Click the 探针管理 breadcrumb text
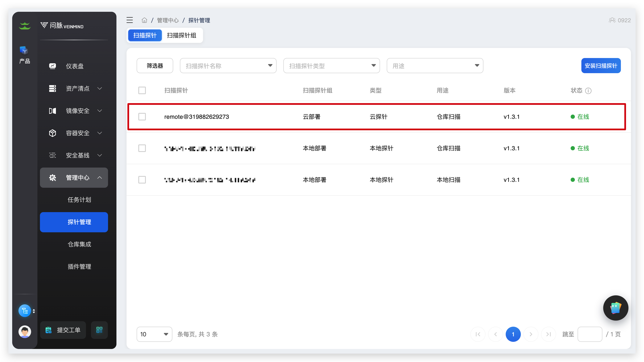Image resolution: width=644 pixels, height=362 pixels. (199, 20)
